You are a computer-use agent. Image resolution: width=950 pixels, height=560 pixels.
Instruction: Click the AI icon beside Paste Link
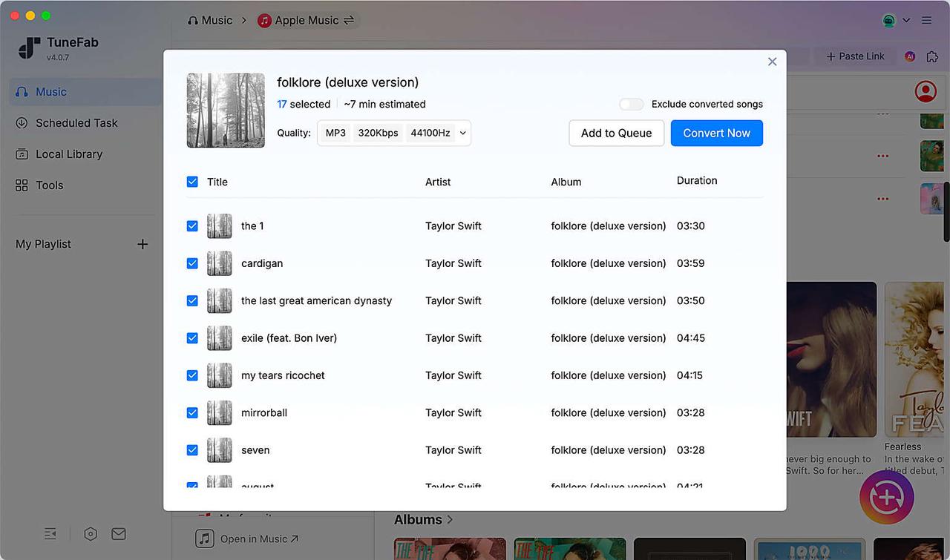909,56
